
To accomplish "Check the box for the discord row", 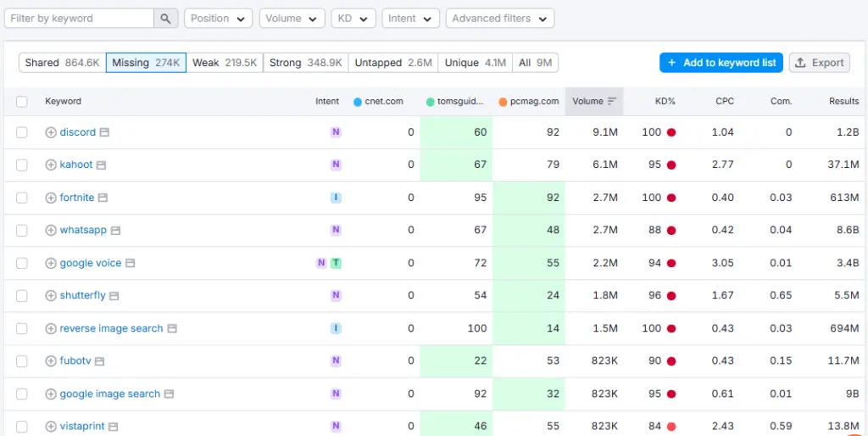I will (22, 132).
